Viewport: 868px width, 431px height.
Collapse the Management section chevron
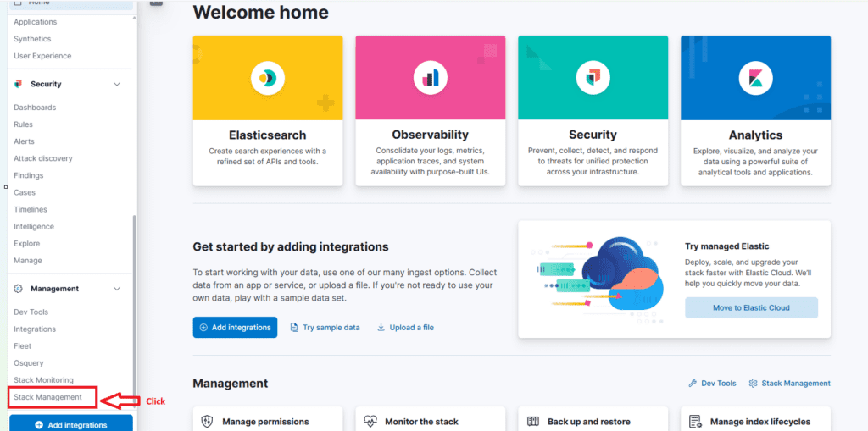pyautogui.click(x=117, y=289)
